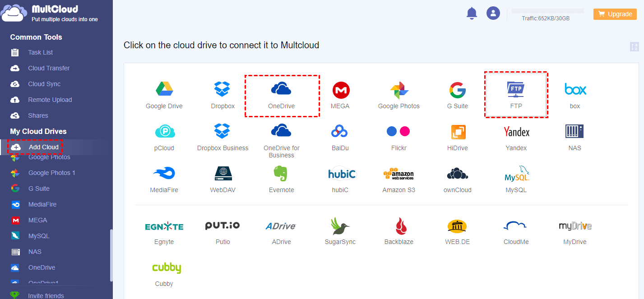Add the BaiDu cloud drive
The height and width of the screenshot is (299, 644).
tap(339, 131)
